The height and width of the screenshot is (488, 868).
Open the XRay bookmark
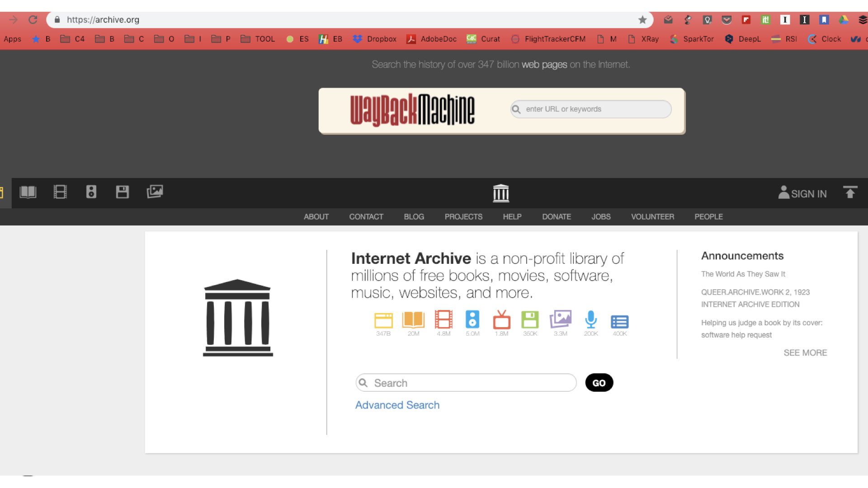pyautogui.click(x=643, y=39)
